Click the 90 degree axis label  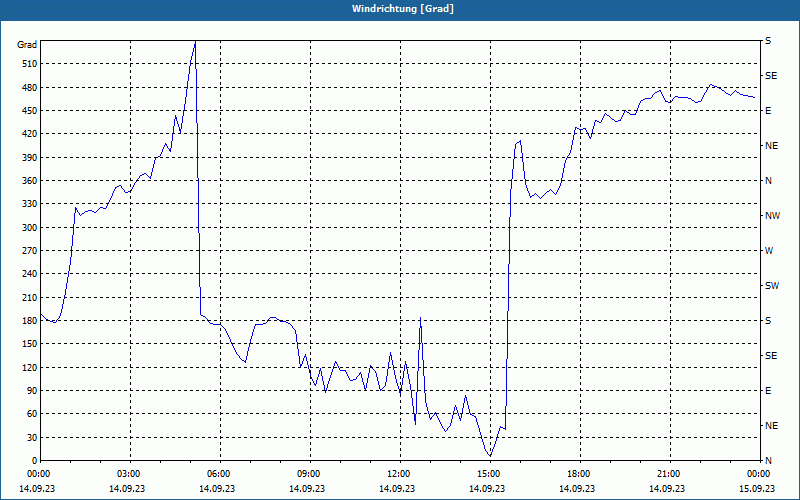32,391
